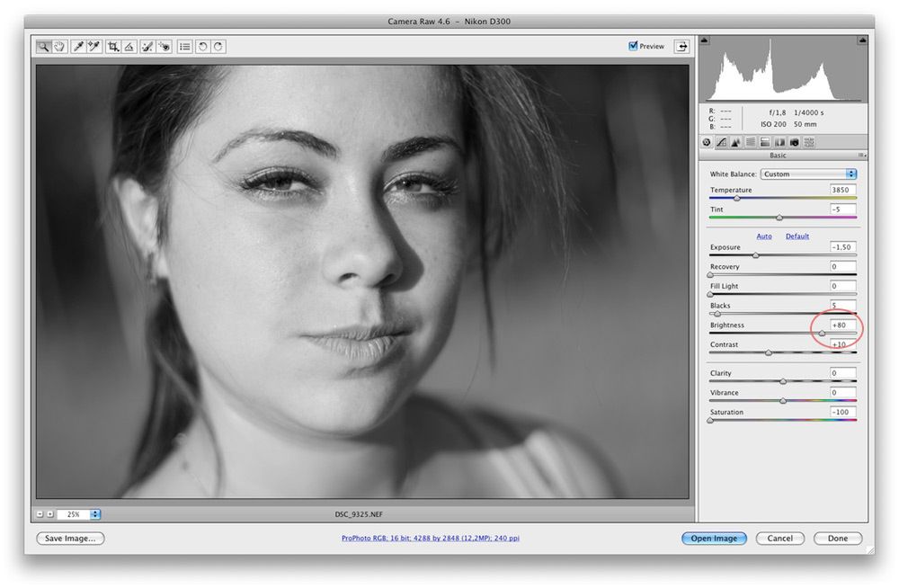Click the Recovery slider handle
Screen dimensions: 899x588
pyautogui.click(x=710, y=275)
